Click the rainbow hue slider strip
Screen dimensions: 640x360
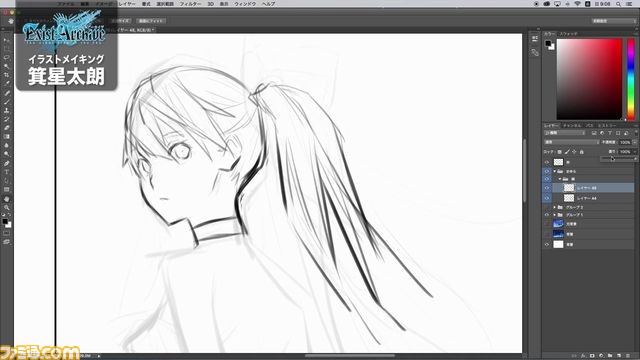tap(631, 79)
